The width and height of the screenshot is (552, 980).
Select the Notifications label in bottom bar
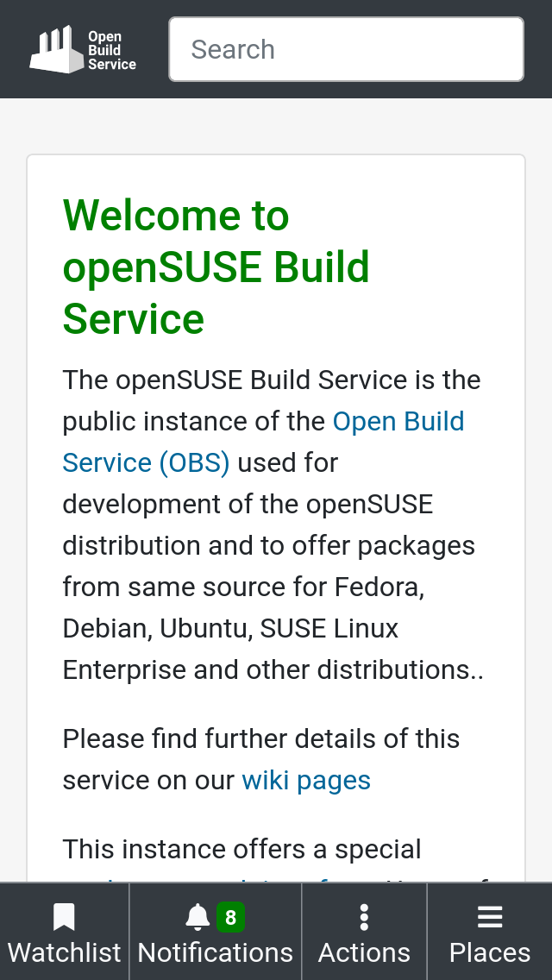tap(216, 952)
